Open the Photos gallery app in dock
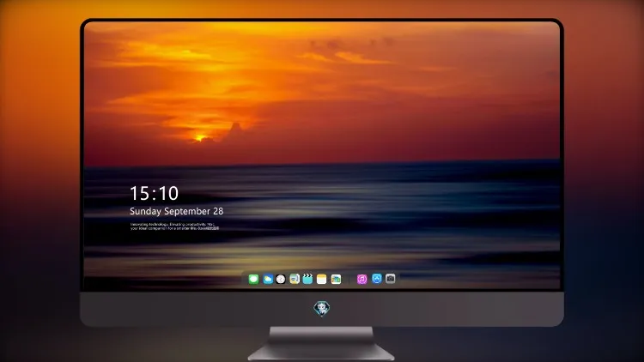 [336, 279]
